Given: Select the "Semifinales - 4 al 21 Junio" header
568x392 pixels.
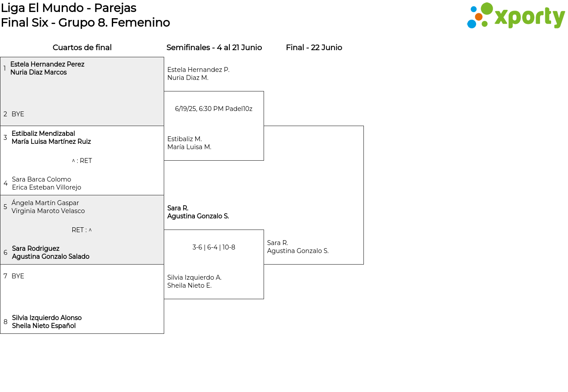Looking at the screenshot, I should (214, 48).
